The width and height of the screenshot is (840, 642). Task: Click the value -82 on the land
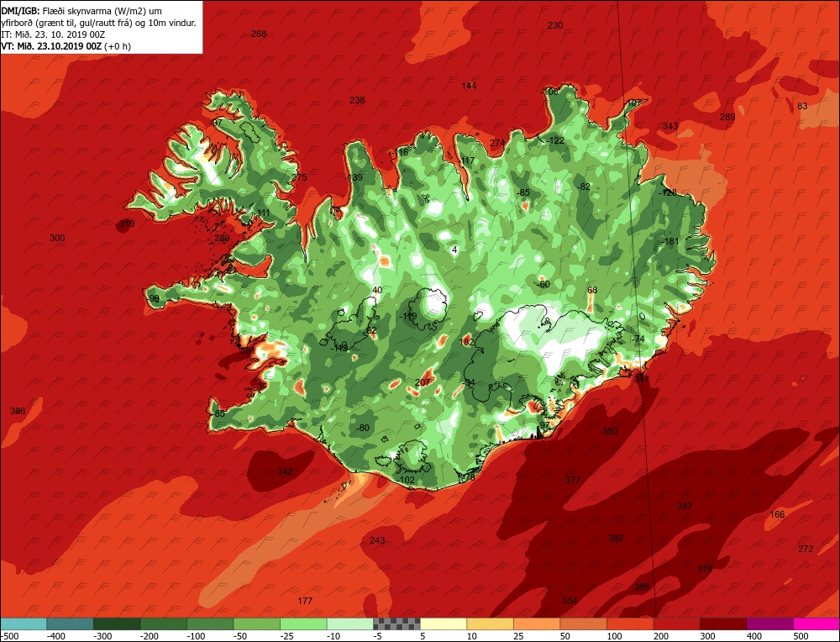pos(584,187)
